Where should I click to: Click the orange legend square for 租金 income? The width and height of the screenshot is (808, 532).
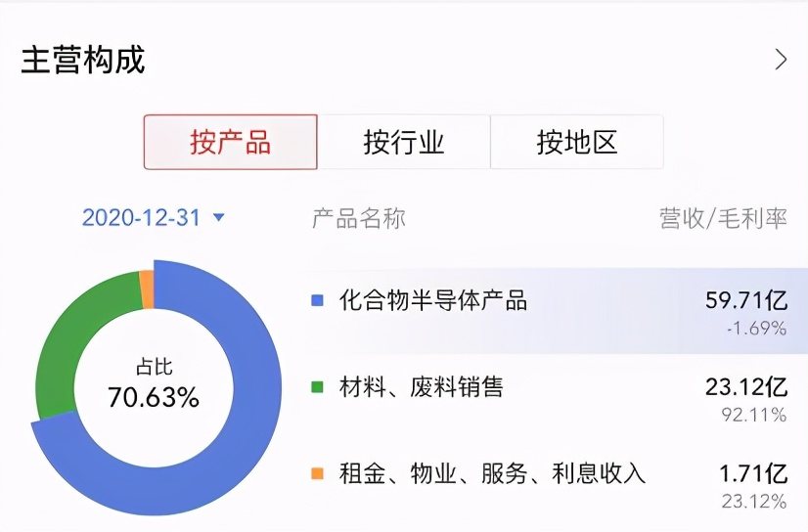(317, 473)
